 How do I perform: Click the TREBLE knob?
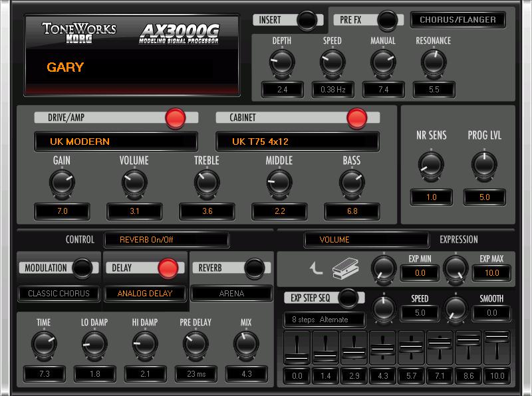coord(207,183)
